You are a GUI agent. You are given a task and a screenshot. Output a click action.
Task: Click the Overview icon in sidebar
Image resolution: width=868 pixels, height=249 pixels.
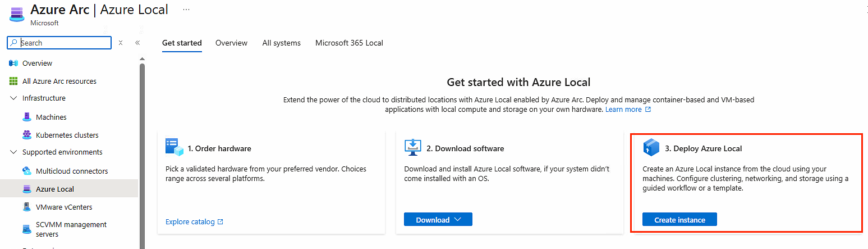click(13, 63)
